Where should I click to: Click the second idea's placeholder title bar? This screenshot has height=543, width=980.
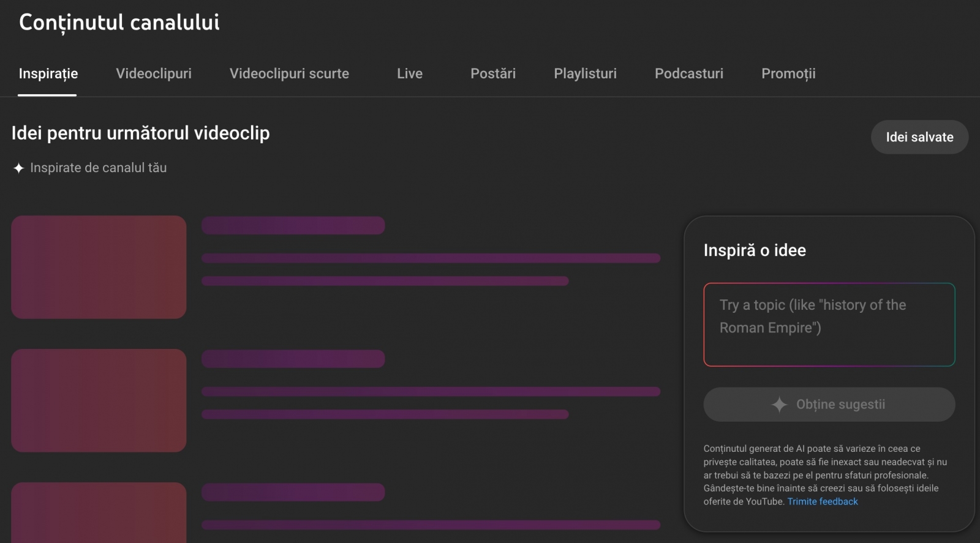tap(293, 359)
